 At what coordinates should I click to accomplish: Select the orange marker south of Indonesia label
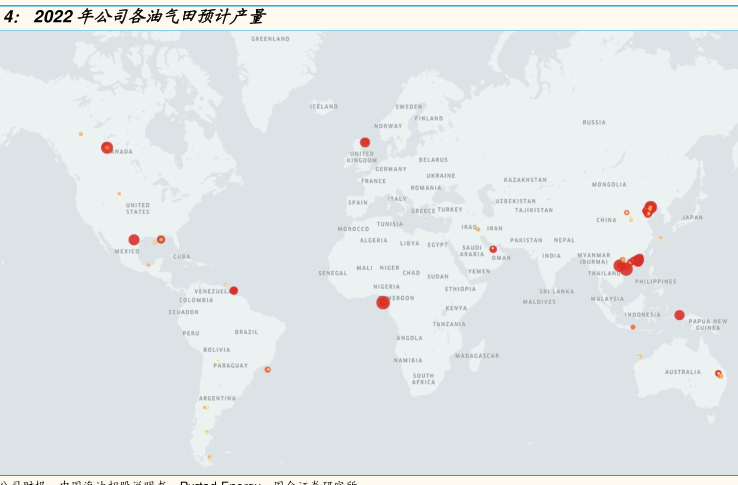632,327
